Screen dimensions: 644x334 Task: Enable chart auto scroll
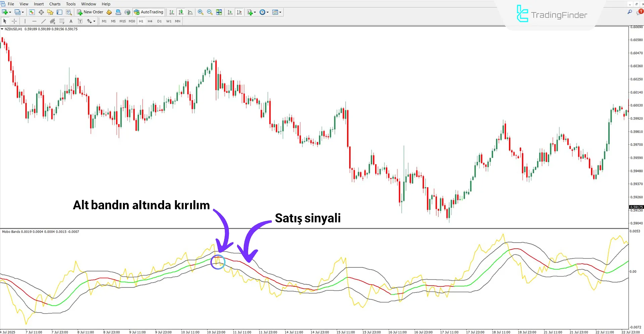pyautogui.click(x=230, y=12)
